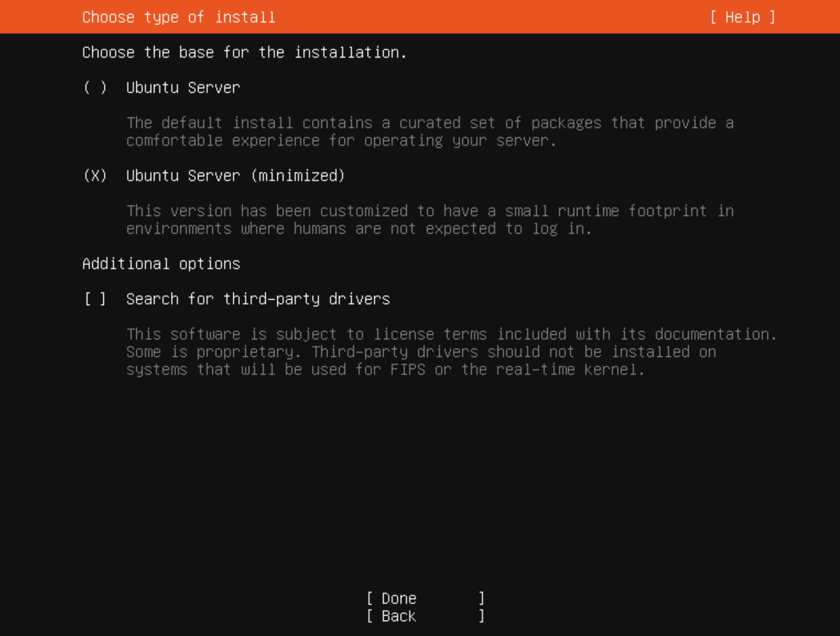Open the Help menu
The image size is (840, 636).
point(742,17)
